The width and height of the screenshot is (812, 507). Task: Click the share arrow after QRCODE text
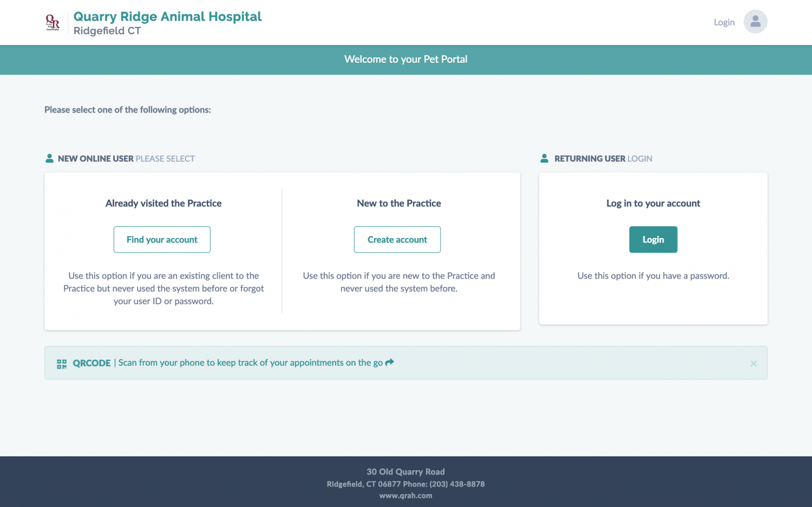tap(390, 363)
